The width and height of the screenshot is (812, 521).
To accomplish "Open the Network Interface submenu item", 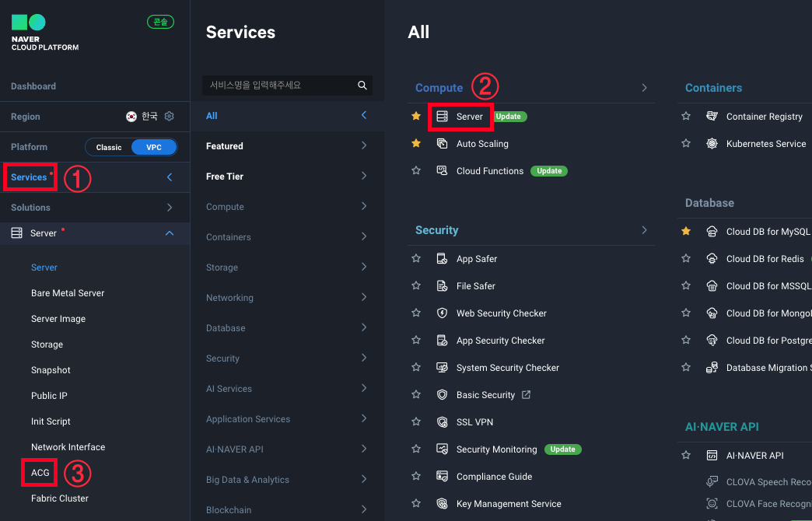I will click(x=68, y=447).
